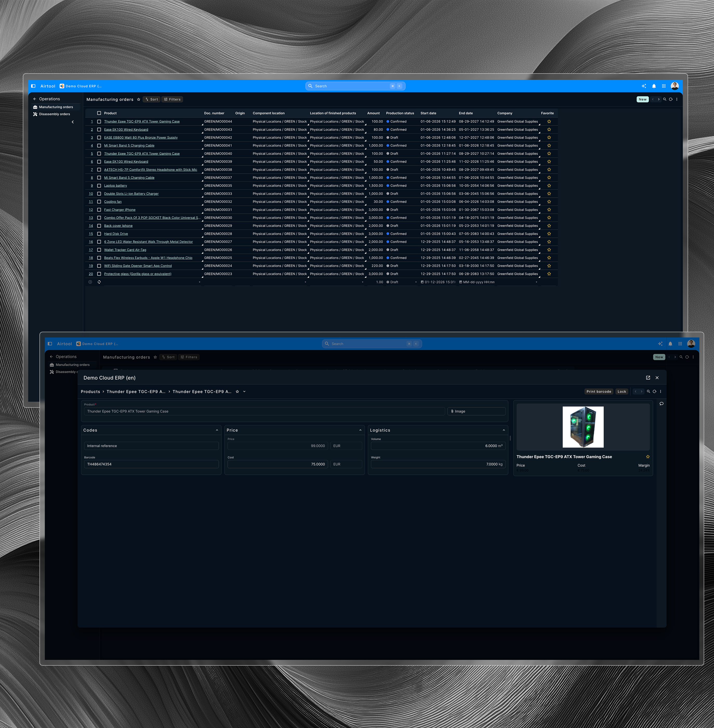
Task: Click the gaming case product thumbnail
Action: point(583,427)
